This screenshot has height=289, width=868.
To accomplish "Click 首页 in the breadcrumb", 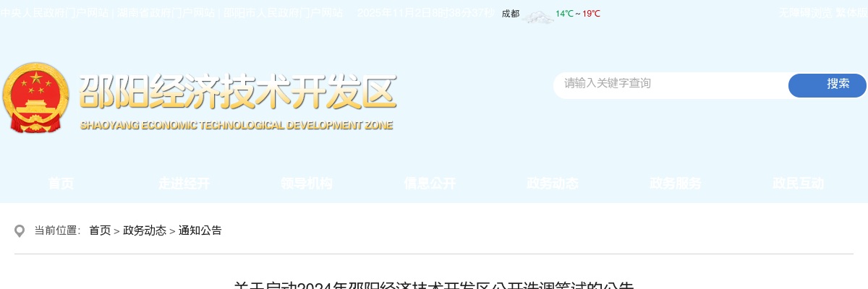I will 100,230.
